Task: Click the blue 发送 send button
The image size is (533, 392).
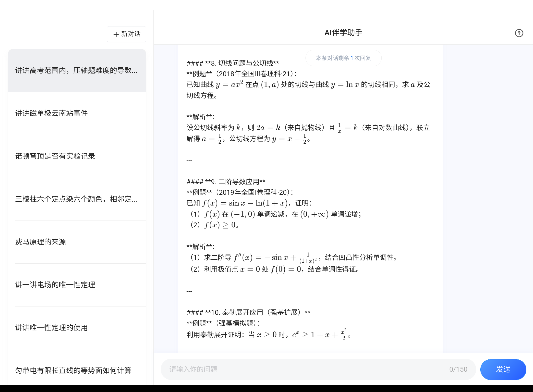Action: [x=503, y=369]
